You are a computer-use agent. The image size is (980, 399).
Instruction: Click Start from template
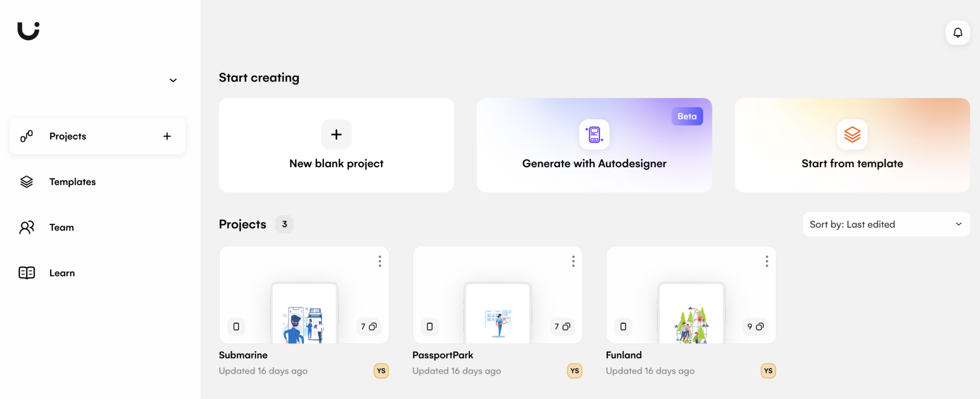click(852, 145)
